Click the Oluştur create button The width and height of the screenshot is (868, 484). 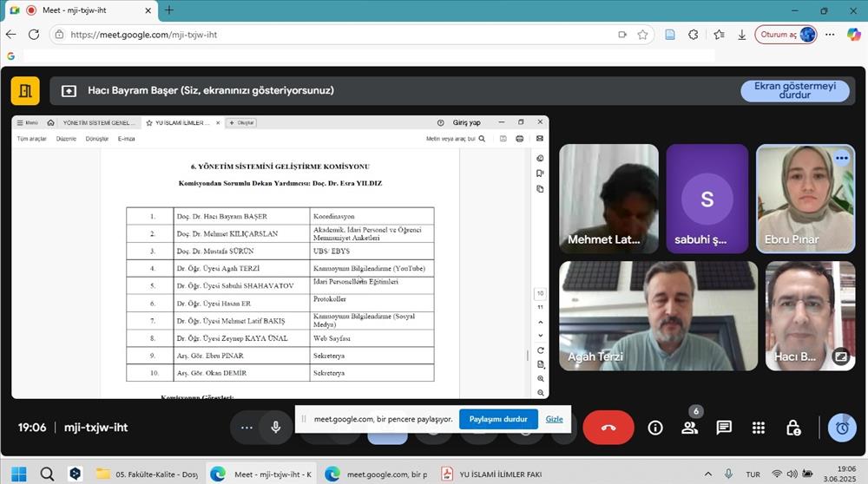[x=241, y=123]
